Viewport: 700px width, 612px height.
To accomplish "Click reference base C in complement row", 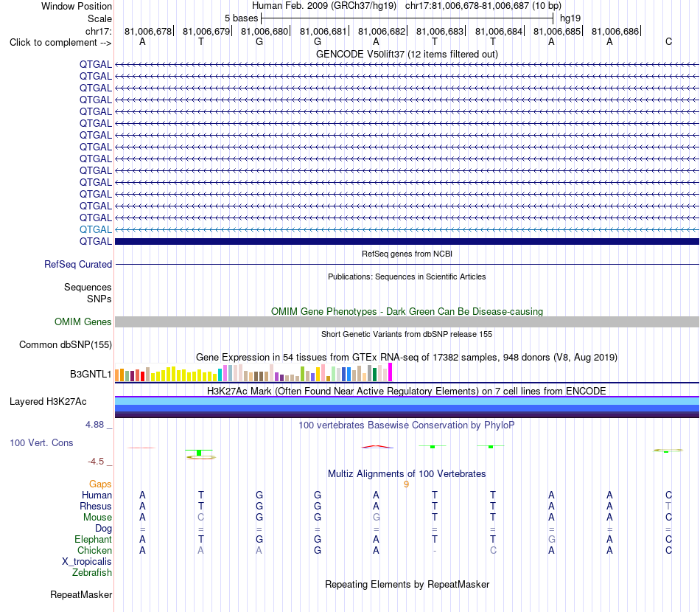I will [668, 41].
